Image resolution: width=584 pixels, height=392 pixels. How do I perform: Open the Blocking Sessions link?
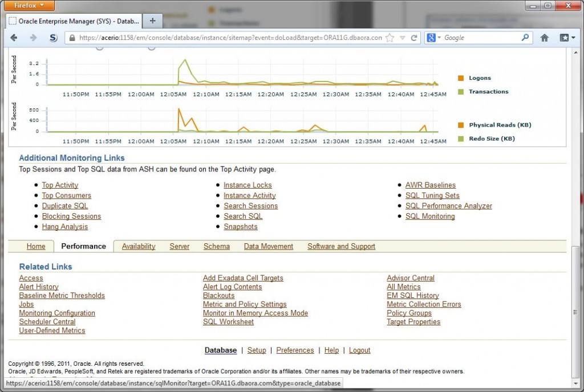coord(71,216)
